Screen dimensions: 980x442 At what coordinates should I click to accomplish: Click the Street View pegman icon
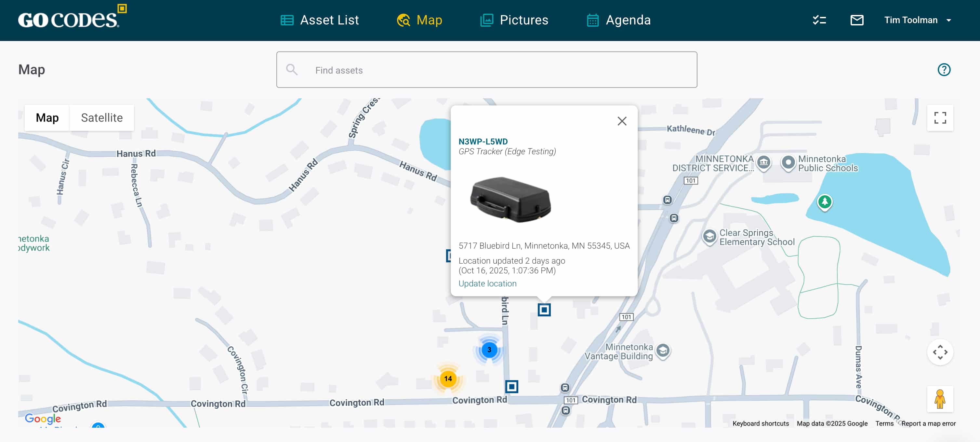pos(940,399)
